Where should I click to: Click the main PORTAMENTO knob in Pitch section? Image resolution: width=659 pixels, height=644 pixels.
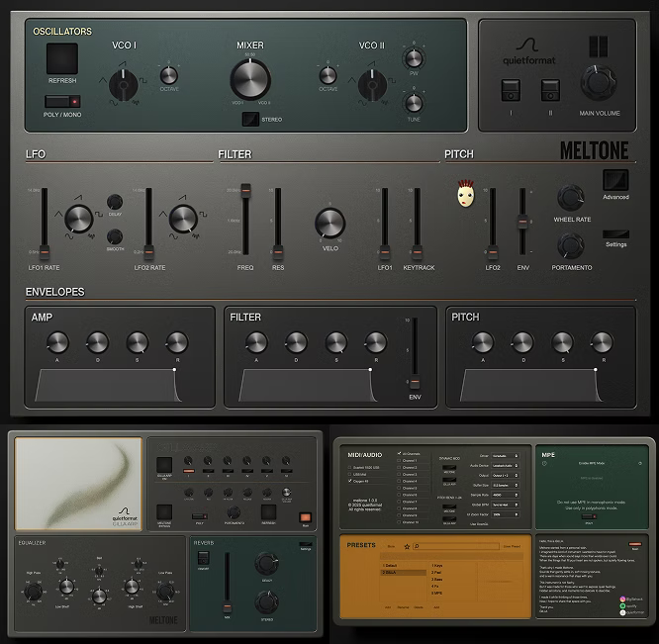tap(571, 245)
